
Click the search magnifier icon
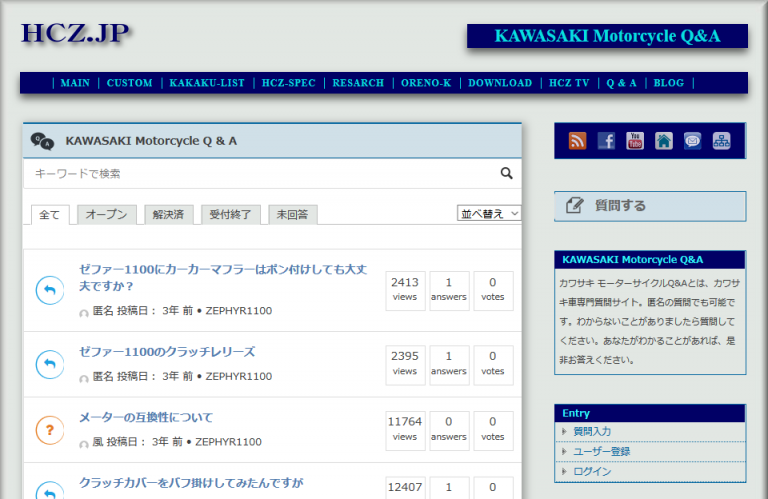(x=506, y=173)
